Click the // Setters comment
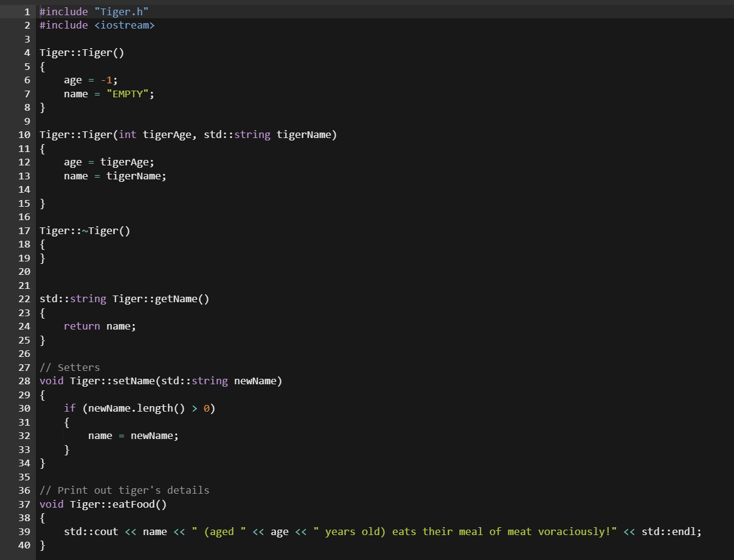The image size is (734, 560). click(69, 367)
